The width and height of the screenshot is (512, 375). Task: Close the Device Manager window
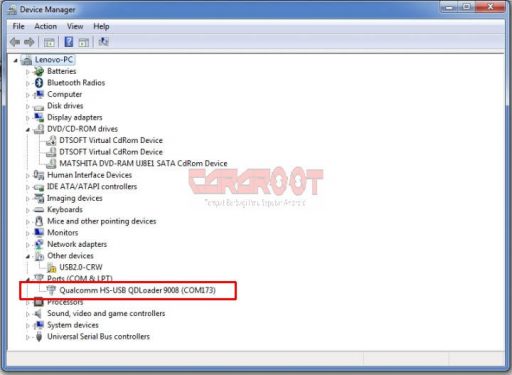490,7
